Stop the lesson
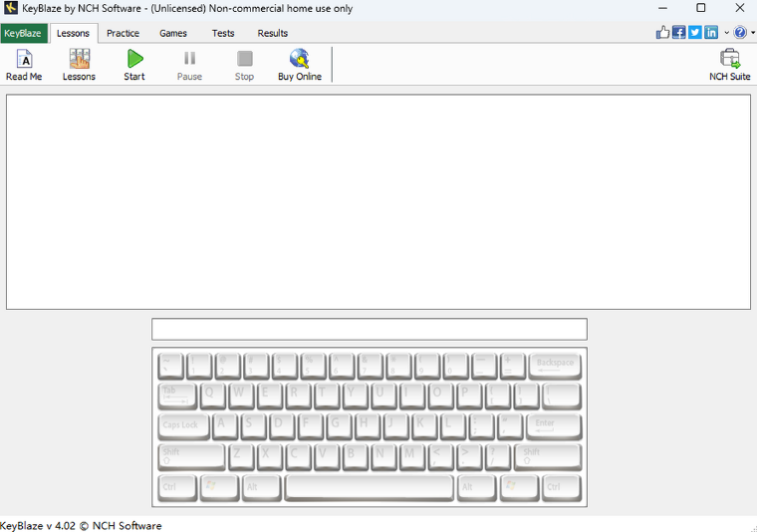 pyautogui.click(x=244, y=65)
